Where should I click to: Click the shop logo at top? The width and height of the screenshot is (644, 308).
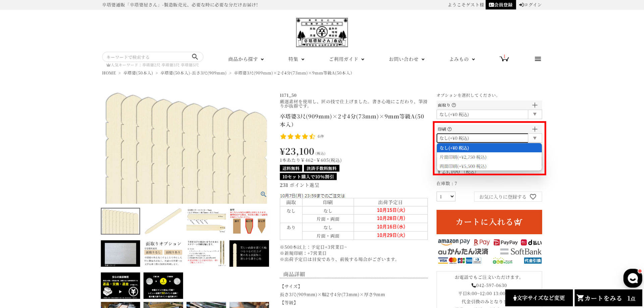pos(322,32)
